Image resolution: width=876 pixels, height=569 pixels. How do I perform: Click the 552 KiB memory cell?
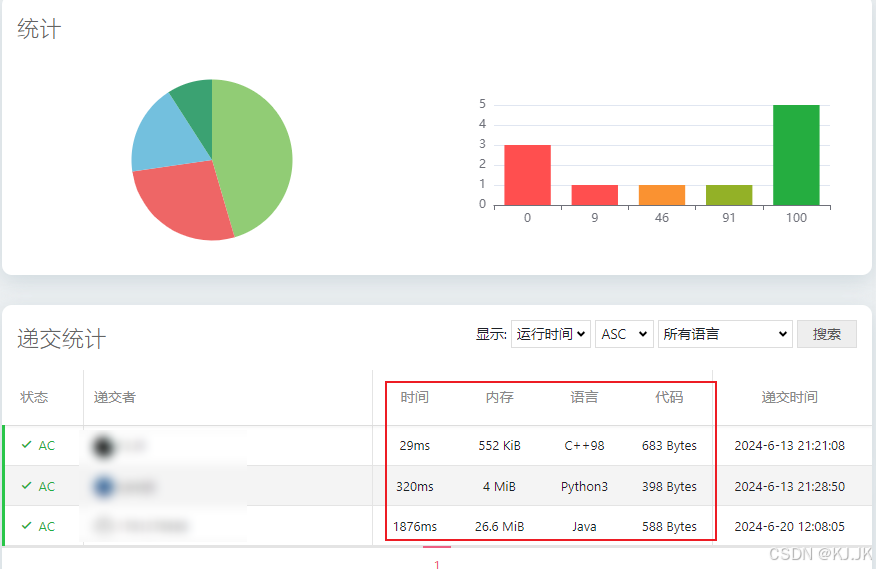point(499,445)
